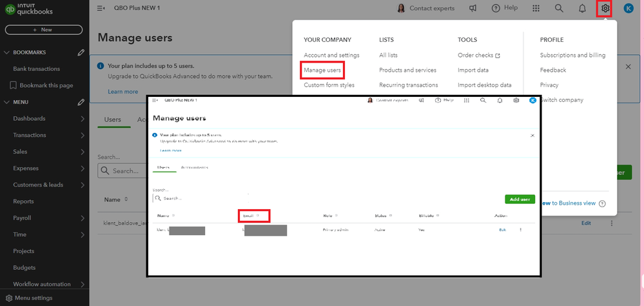Click the help icon beside Business view

(x=602, y=203)
